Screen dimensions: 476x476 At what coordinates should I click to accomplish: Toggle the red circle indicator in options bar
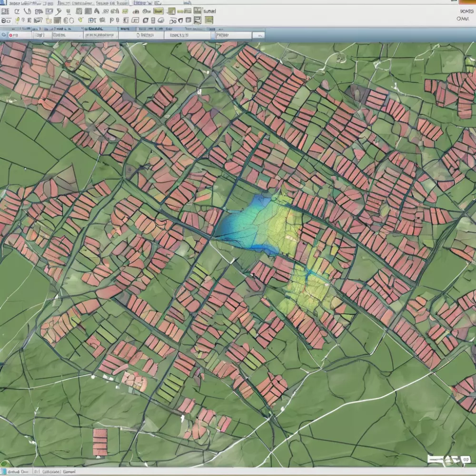pyautogui.click(x=10, y=35)
